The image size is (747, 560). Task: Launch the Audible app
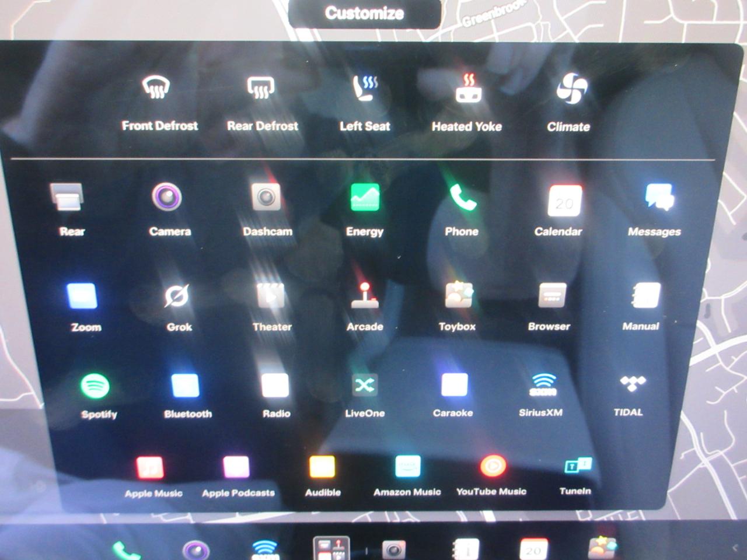click(x=323, y=477)
